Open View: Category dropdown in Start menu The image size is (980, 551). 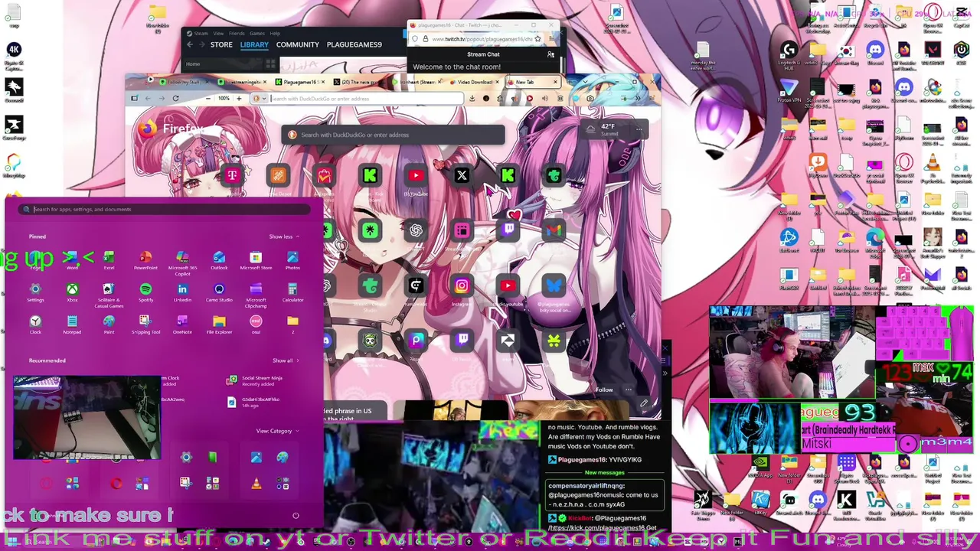(276, 431)
